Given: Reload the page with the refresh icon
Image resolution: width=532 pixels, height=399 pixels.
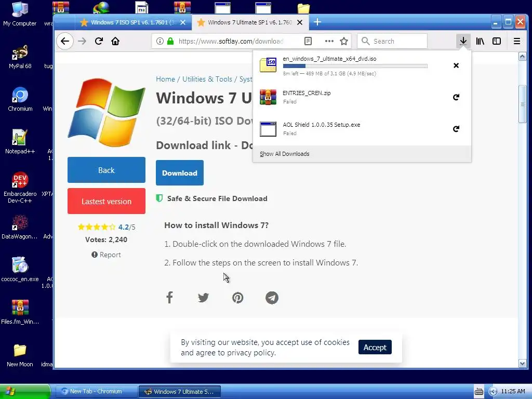Looking at the screenshot, I should click(x=99, y=41).
